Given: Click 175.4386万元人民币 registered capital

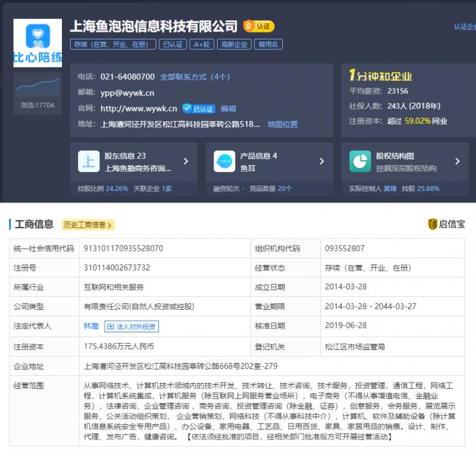Looking at the screenshot, I should click(119, 347).
